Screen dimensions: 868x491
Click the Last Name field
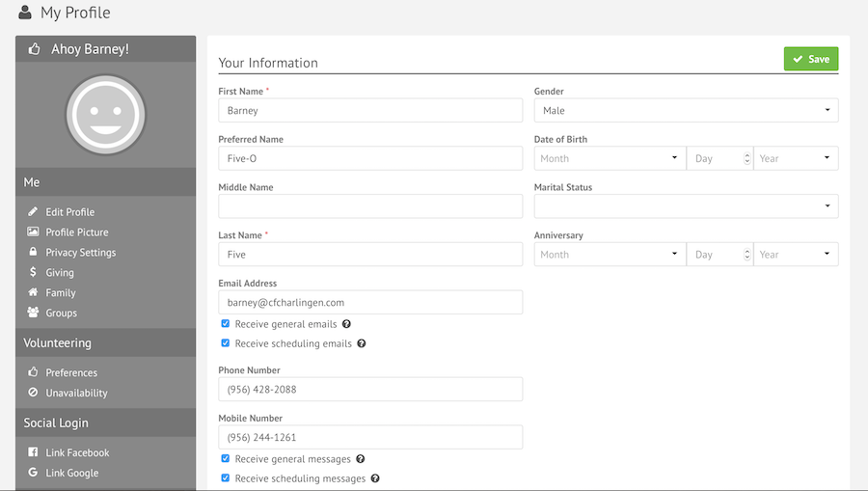[x=370, y=254]
